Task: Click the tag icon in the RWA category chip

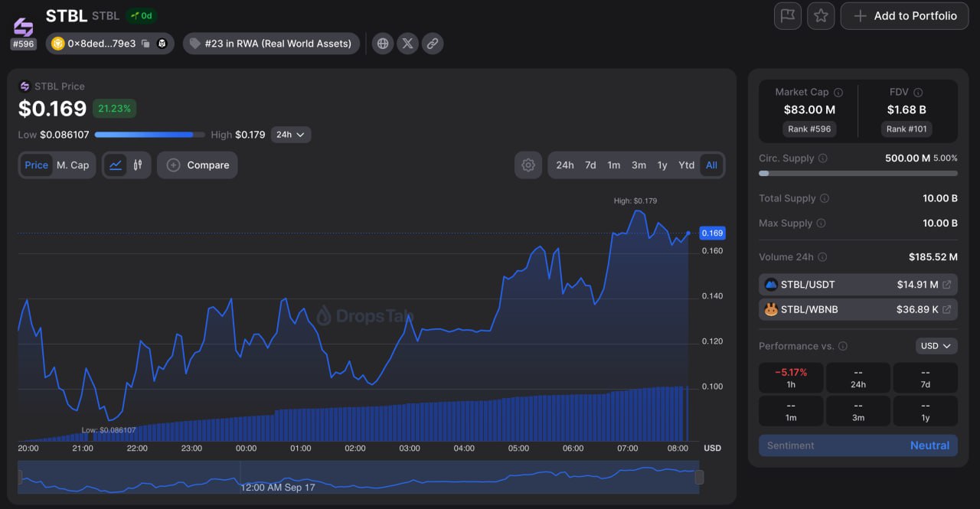Action: 195,44
